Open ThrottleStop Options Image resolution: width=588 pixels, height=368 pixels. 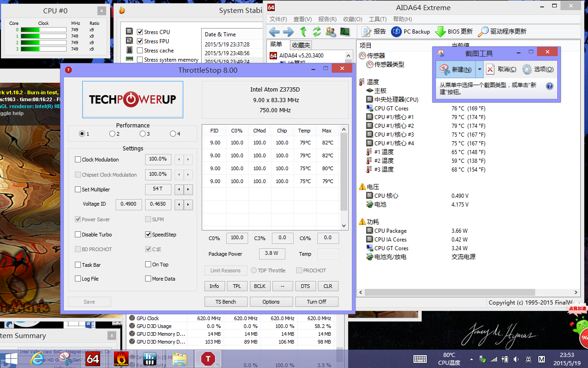click(271, 302)
